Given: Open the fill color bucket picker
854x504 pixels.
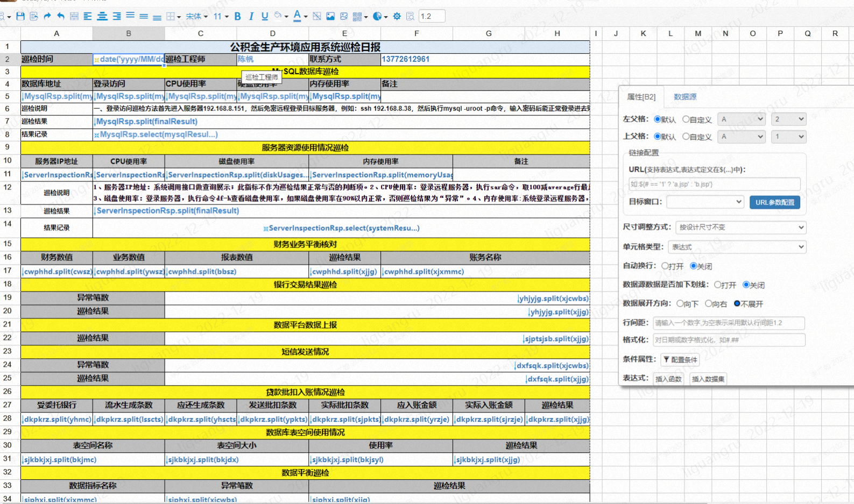Looking at the screenshot, I should coord(281,16).
